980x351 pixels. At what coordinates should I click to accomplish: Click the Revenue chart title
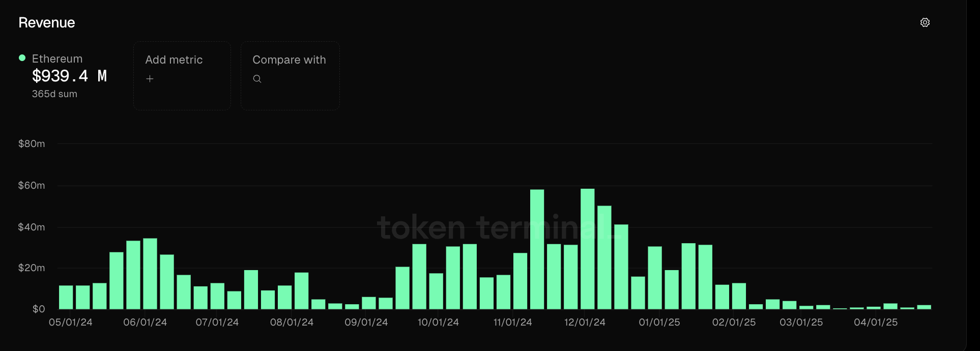[46, 22]
